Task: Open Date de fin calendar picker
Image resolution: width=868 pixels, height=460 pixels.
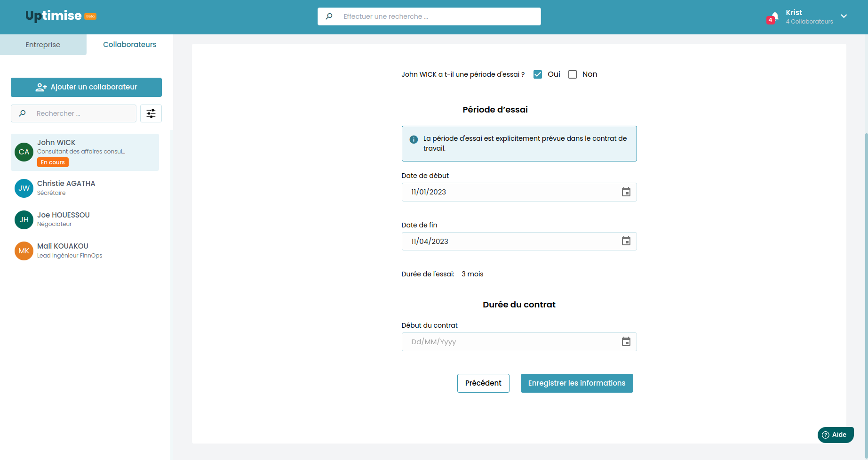Action: tap(626, 241)
